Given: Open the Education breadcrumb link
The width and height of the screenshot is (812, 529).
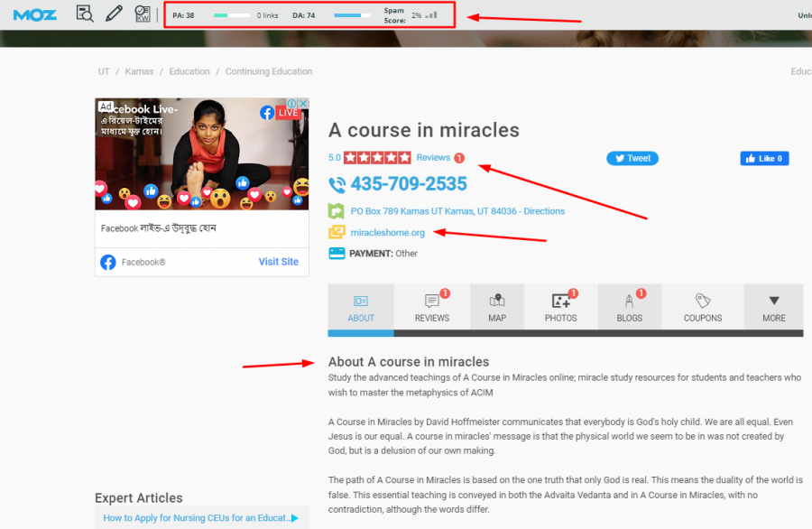Looking at the screenshot, I should click(189, 71).
